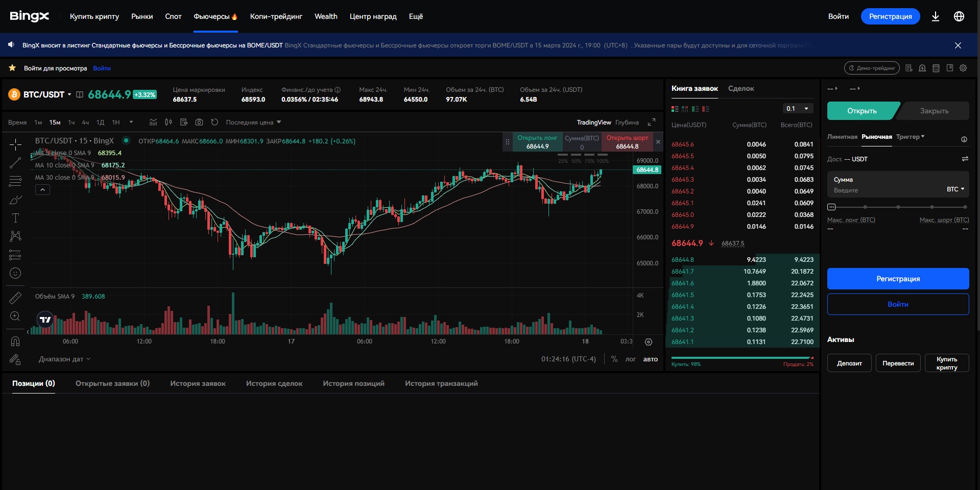The width and height of the screenshot is (980, 490).
Task: Select the text annotation tool
Action: pos(15,218)
